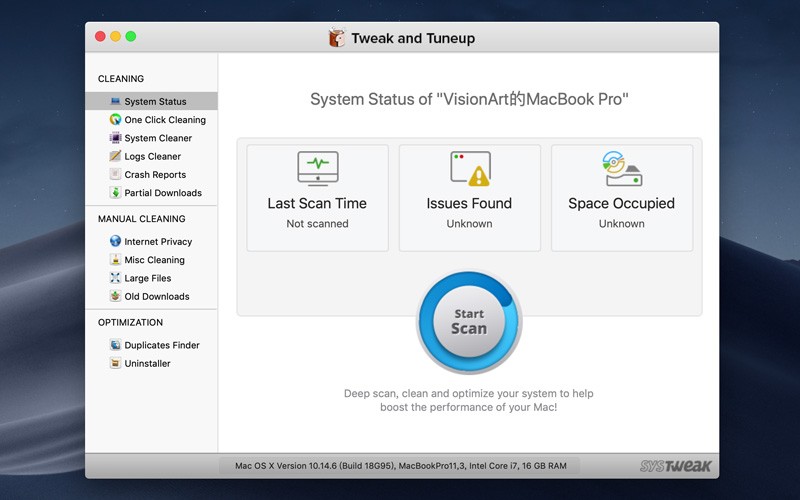Viewport: 800px width, 500px height.
Task: Click the CLEANING section header
Action: coord(121,79)
